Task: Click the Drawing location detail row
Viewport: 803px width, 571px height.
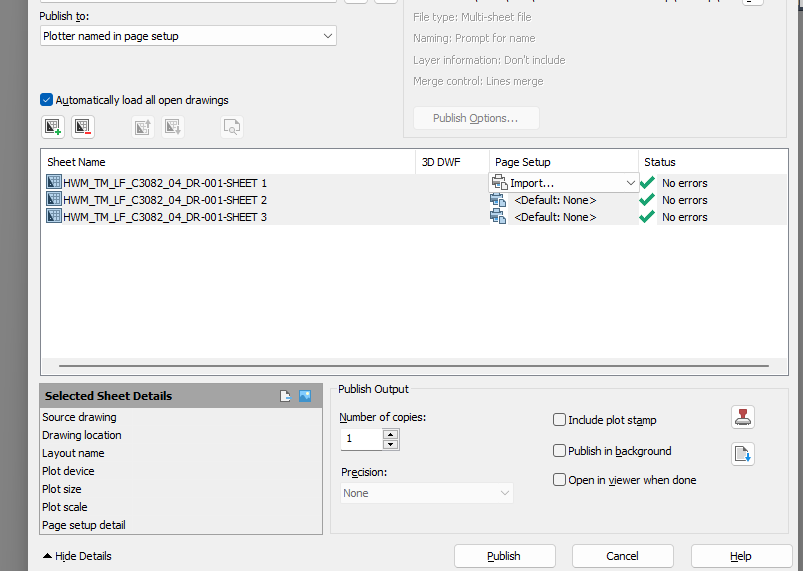Action: 181,435
